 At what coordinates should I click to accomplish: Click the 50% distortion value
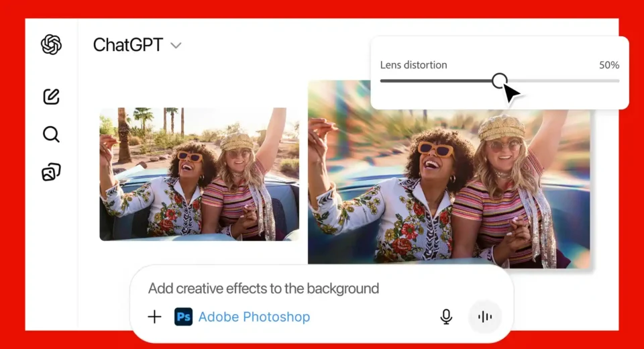[609, 65]
